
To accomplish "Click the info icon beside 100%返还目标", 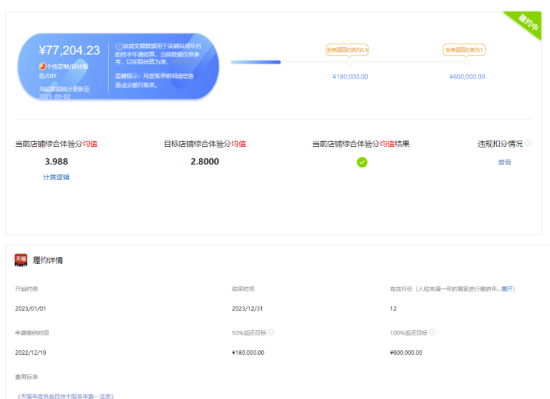I will pos(432,332).
